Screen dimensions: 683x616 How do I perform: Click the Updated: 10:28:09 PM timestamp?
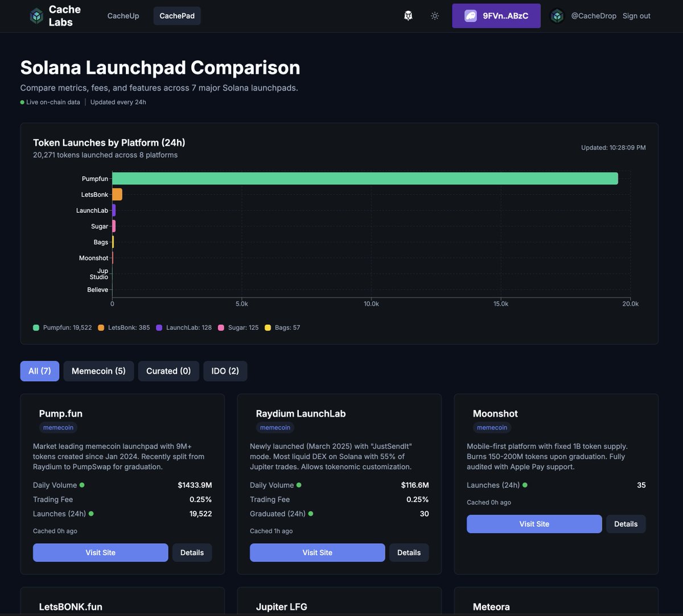click(x=614, y=147)
